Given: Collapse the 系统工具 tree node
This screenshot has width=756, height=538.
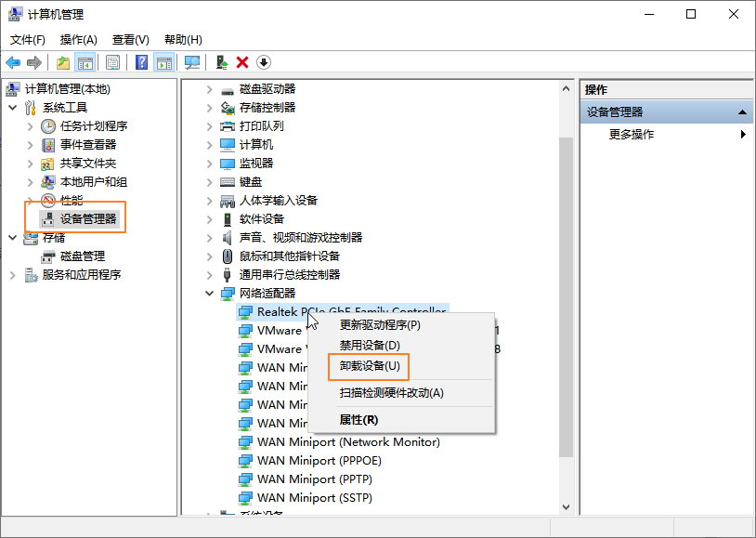Looking at the screenshot, I should pos(13,108).
